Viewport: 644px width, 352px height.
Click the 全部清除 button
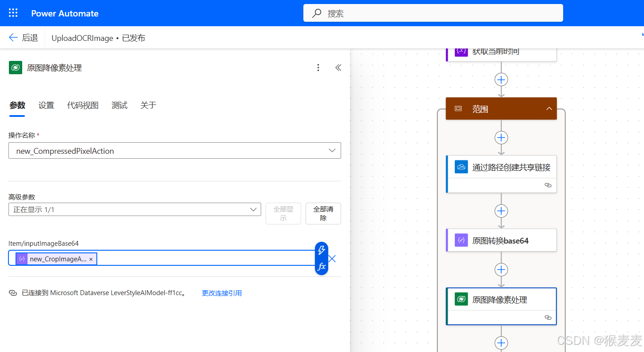click(323, 213)
